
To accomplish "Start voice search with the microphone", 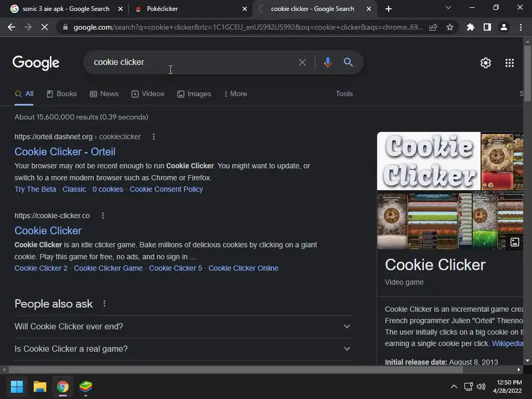I will click(x=328, y=62).
